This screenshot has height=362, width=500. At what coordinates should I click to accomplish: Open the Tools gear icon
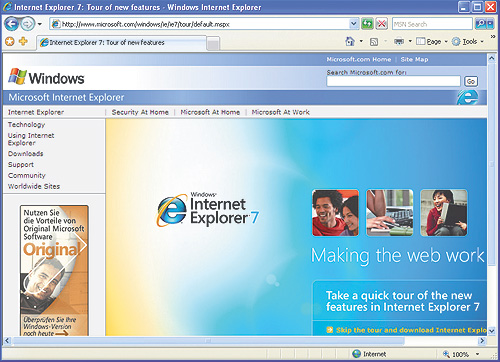tap(456, 41)
